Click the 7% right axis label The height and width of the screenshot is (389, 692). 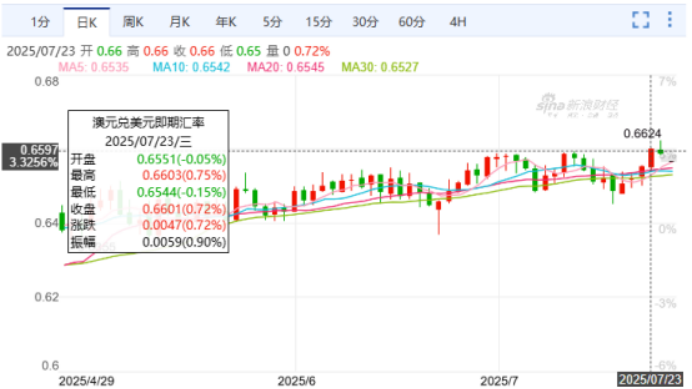667,82
